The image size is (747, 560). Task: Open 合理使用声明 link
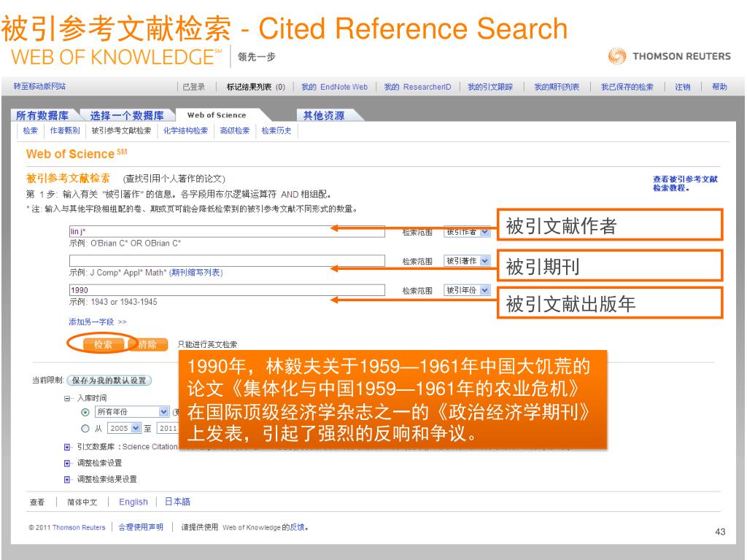point(141,527)
